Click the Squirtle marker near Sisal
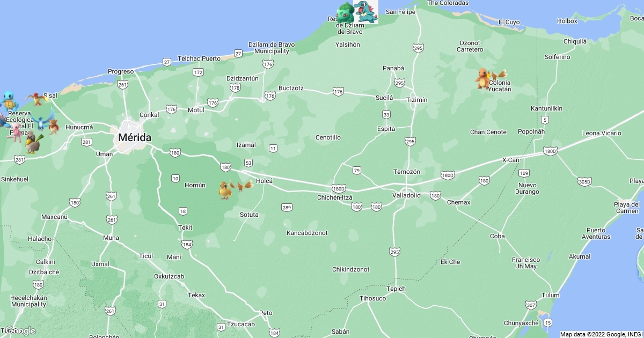Viewport: 644px width, 338px height. [8, 100]
